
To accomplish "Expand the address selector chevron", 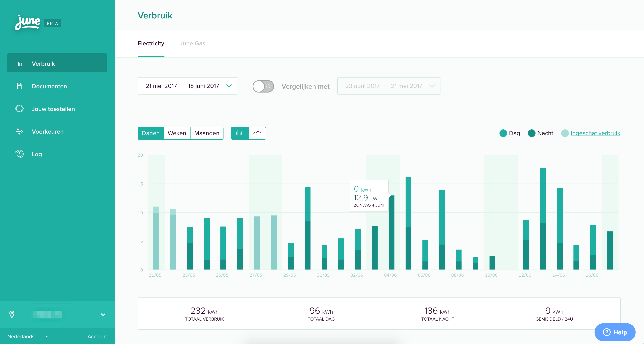I will [x=103, y=314].
